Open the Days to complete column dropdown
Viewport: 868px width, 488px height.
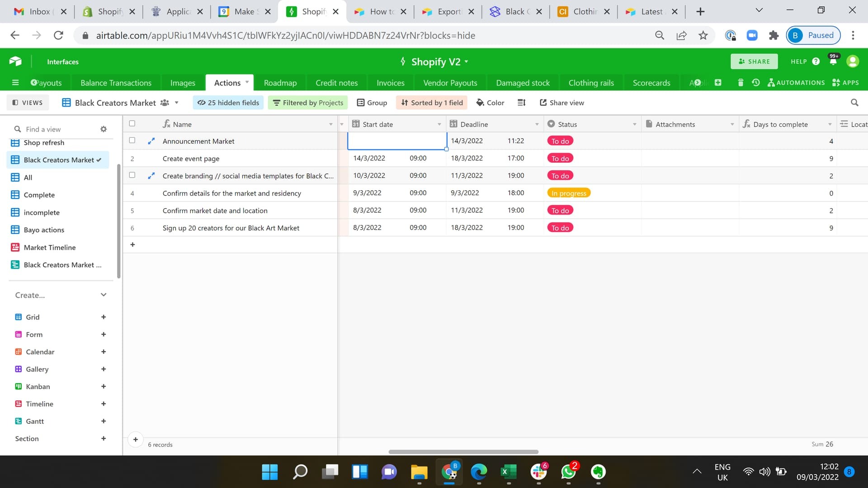[x=830, y=124]
